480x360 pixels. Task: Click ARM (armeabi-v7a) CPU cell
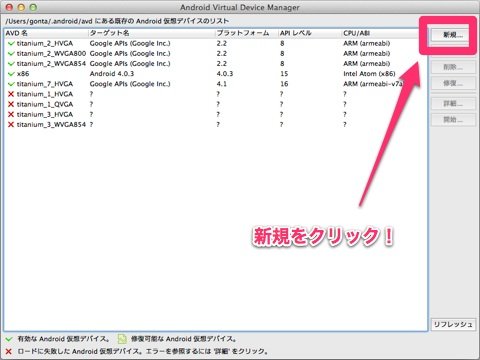[373, 84]
